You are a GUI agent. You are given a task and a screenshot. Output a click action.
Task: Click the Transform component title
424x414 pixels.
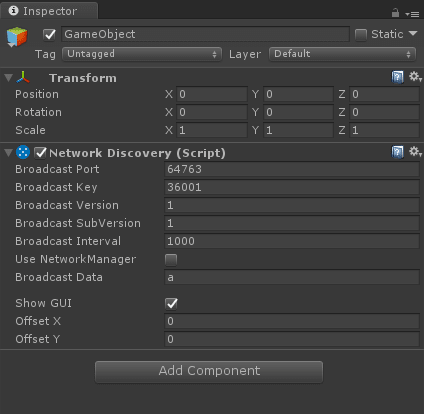pos(83,78)
